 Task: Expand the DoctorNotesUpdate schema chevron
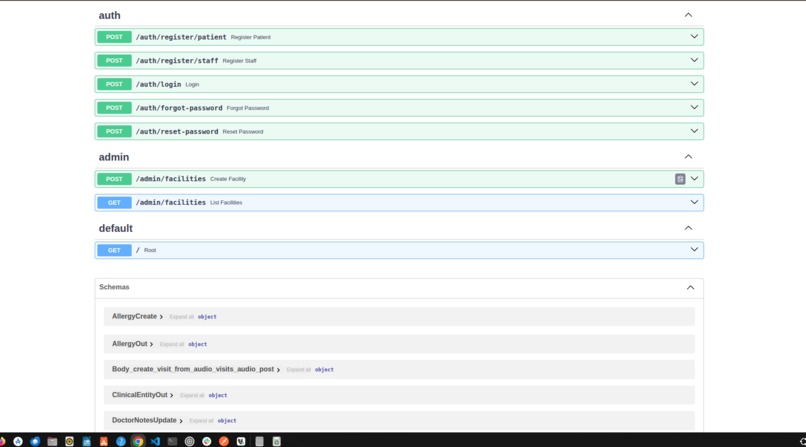coord(181,421)
